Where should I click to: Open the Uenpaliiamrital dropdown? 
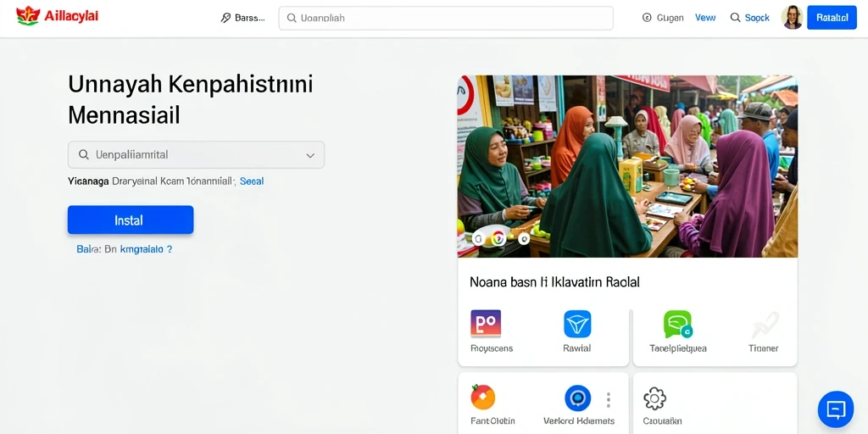tap(196, 154)
